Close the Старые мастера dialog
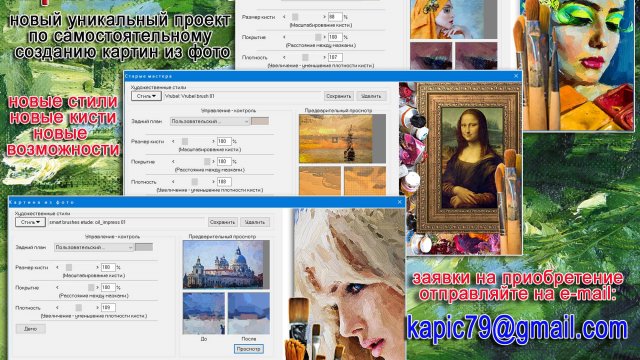This screenshot has height=360, width=640. tap(516, 76)
